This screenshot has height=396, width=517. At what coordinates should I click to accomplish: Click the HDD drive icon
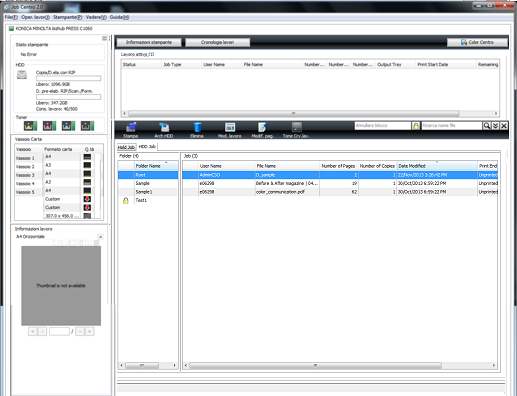pos(22,75)
